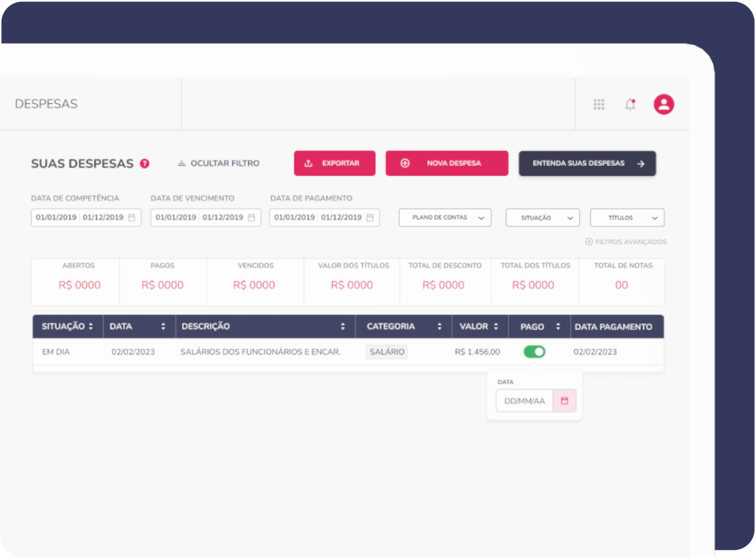
Task: Click the Exportar button
Action: pos(334,163)
